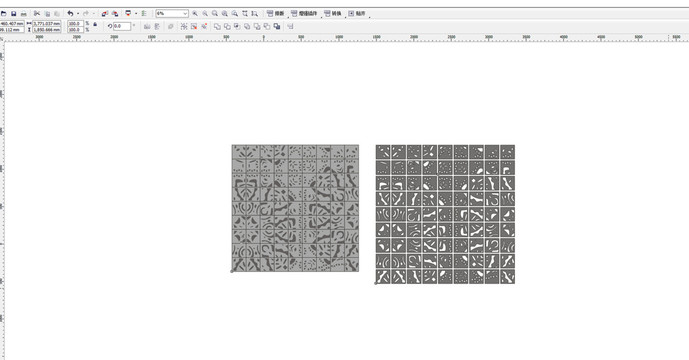Click the green list icon before zoom box
This screenshot has width=689, height=360.
[144, 14]
